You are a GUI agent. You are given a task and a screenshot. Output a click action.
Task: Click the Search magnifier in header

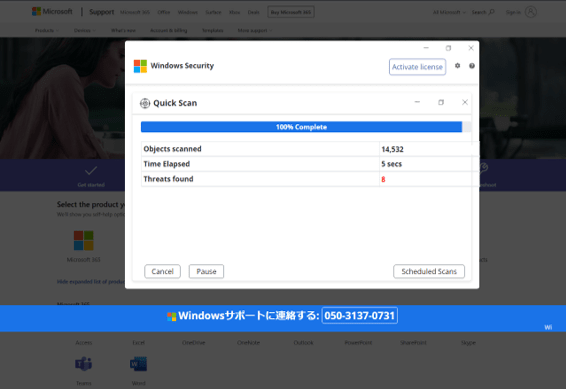(492, 12)
